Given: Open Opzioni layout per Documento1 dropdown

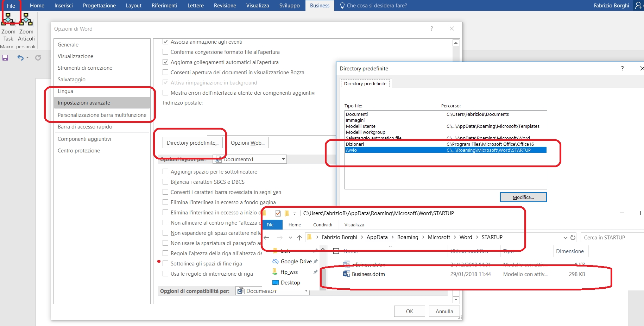Looking at the screenshot, I should click(283, 159).
